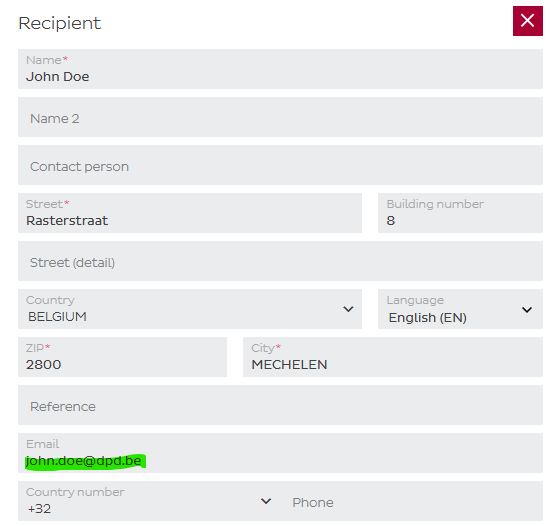Select the Contact person field
Screen dimensions: 550x526
[x=280, y=165]
